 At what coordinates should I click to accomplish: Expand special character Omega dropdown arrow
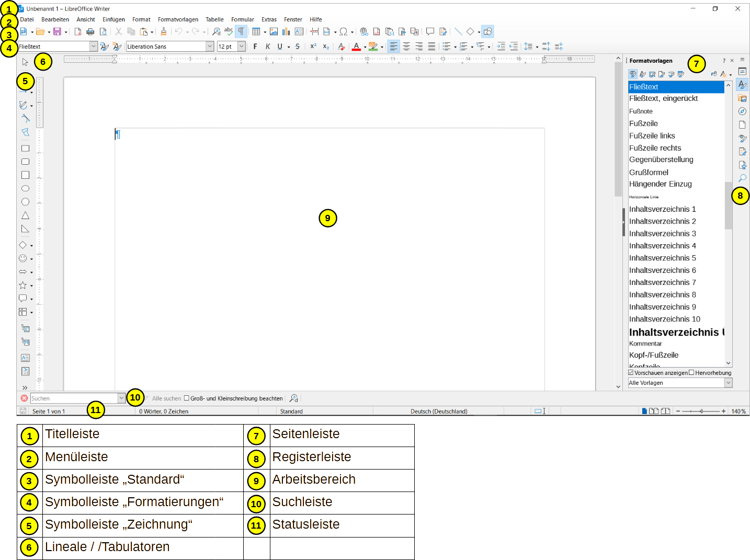coord(352,32)
